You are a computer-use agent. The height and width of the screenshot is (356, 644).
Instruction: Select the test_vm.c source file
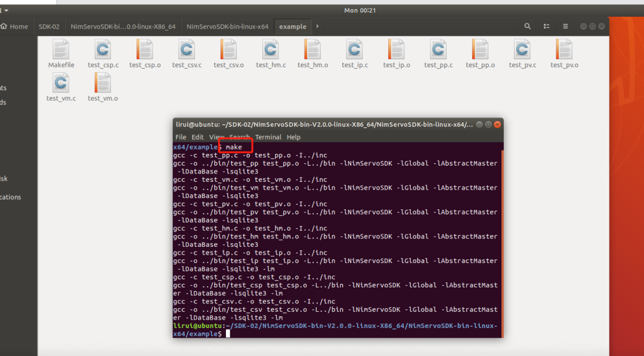coord(61,87)
